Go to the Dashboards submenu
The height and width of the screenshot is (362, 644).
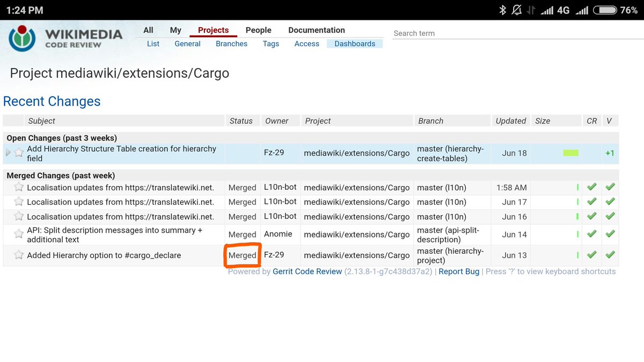pyautogui.click(x=355, y=43)
